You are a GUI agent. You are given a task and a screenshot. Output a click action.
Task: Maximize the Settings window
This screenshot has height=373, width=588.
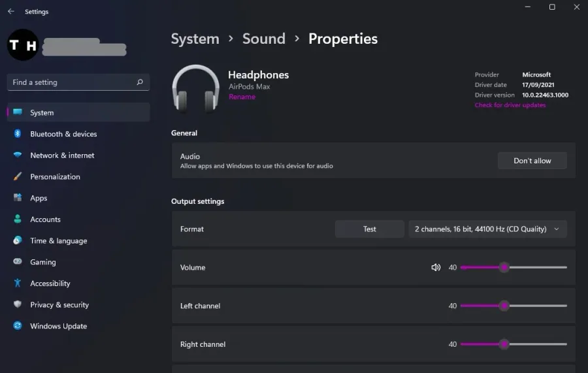coord(552,7)
